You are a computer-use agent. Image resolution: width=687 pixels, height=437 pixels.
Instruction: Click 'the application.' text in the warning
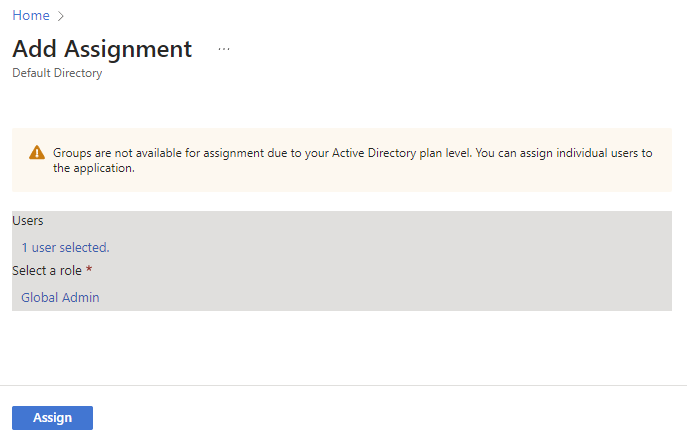tap(94, 169)
